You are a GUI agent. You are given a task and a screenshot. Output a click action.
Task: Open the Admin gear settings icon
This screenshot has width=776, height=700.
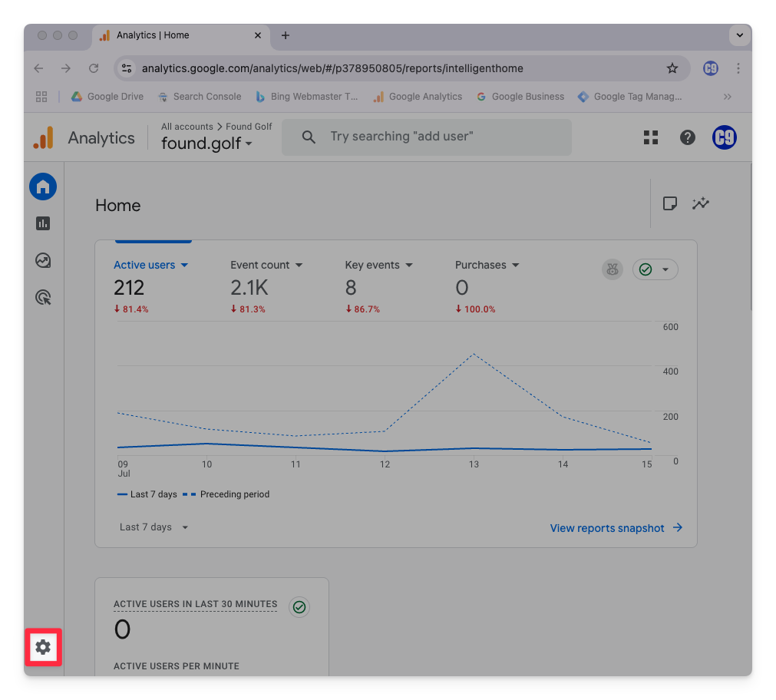43,647
